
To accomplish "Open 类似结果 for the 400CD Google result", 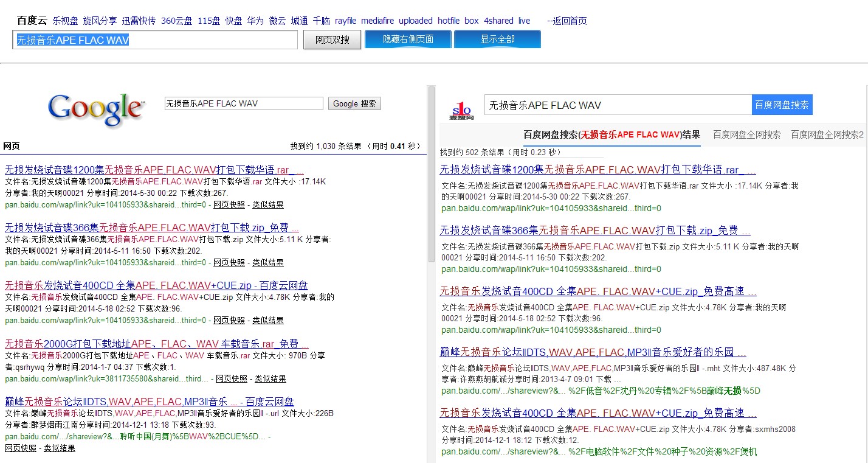I will [268, 321].
